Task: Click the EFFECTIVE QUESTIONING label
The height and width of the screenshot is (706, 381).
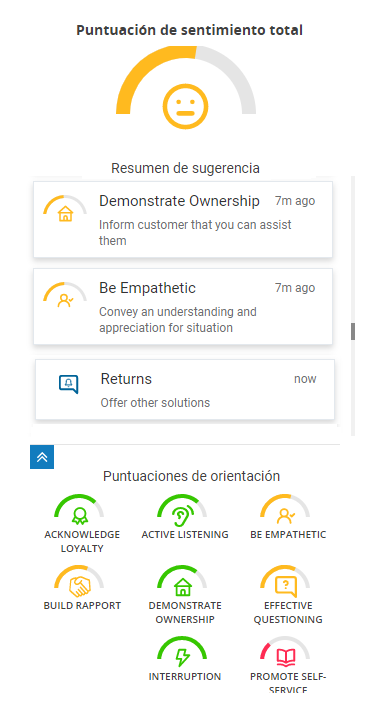Action: [288, 612]
